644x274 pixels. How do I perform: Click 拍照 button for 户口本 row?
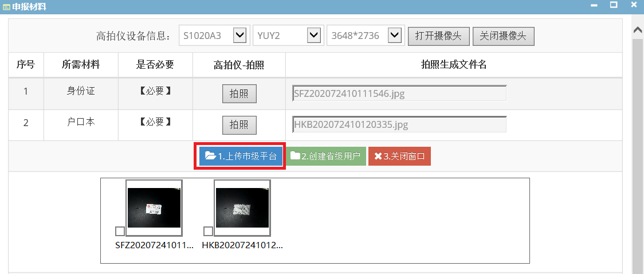pos(239,125)
